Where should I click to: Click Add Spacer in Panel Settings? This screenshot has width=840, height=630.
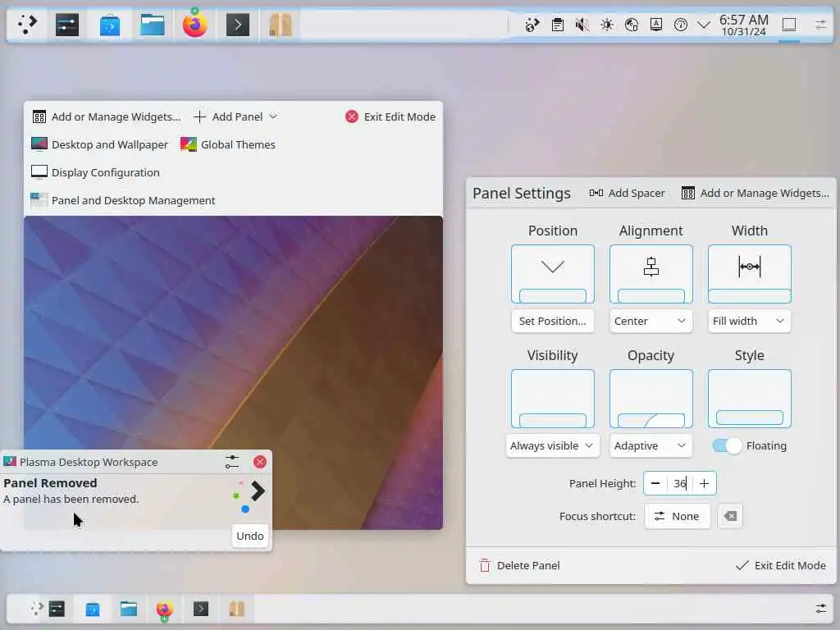click(x=628, y=193)
